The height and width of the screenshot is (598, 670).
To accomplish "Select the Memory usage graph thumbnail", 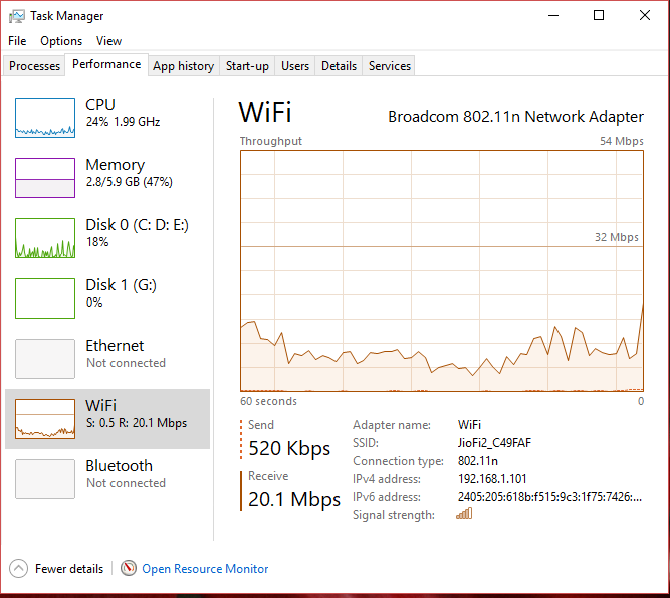I will tap(45, 178).
